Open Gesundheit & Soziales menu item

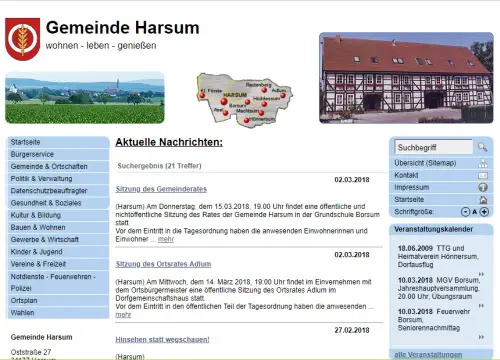point(58,203)
